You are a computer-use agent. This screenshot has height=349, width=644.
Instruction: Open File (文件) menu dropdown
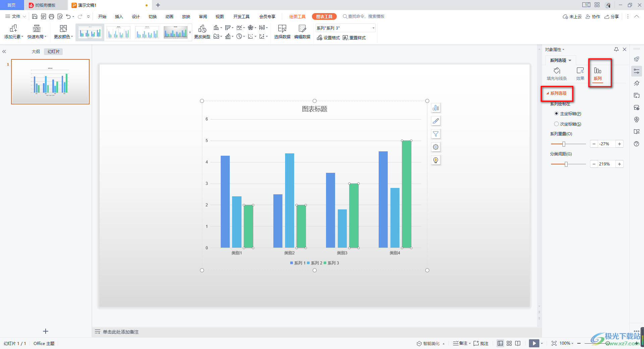click(x=16, y=16)
